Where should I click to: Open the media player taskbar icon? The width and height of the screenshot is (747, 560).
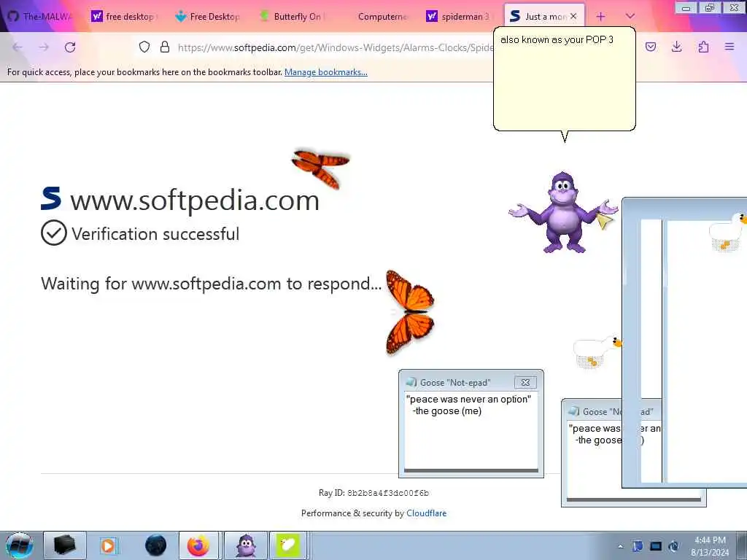tap(108, 545)
